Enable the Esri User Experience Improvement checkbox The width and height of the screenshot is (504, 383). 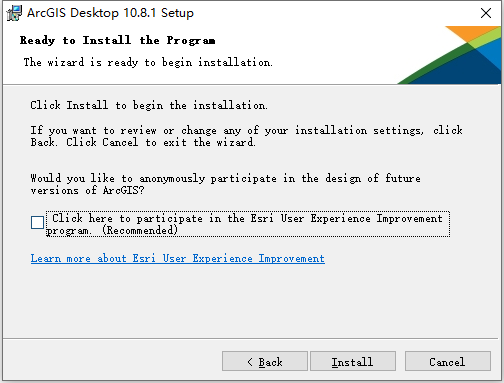pyautogui.click(x=37, y=222)
